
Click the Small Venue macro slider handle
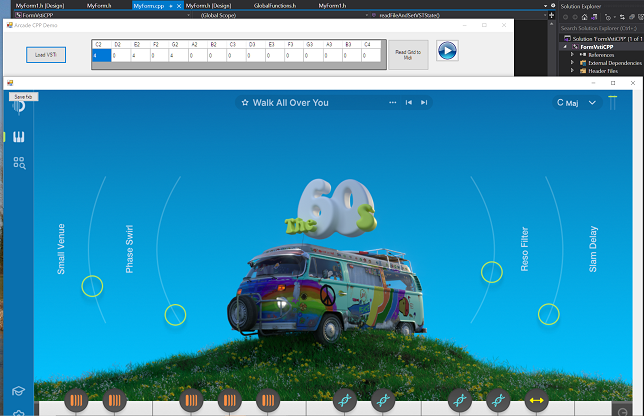pos(92,286)
